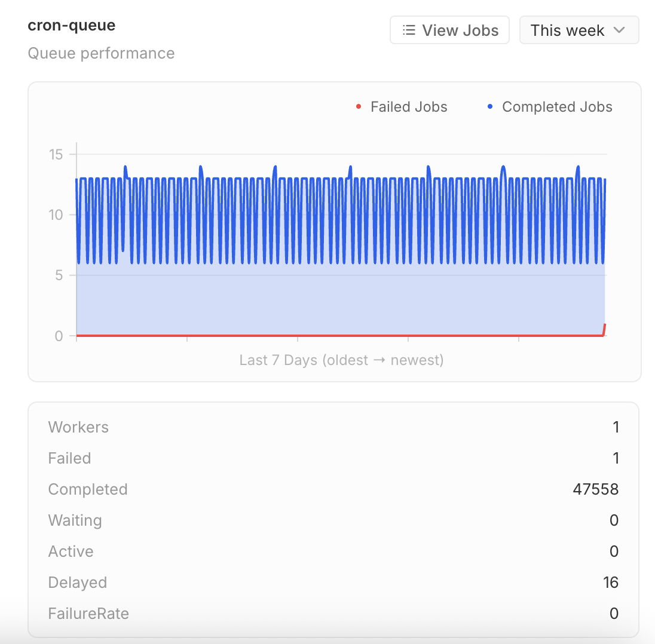The image size is (655, 644).
Task: Click the FailureRate stat label
Action: point(88,614)
